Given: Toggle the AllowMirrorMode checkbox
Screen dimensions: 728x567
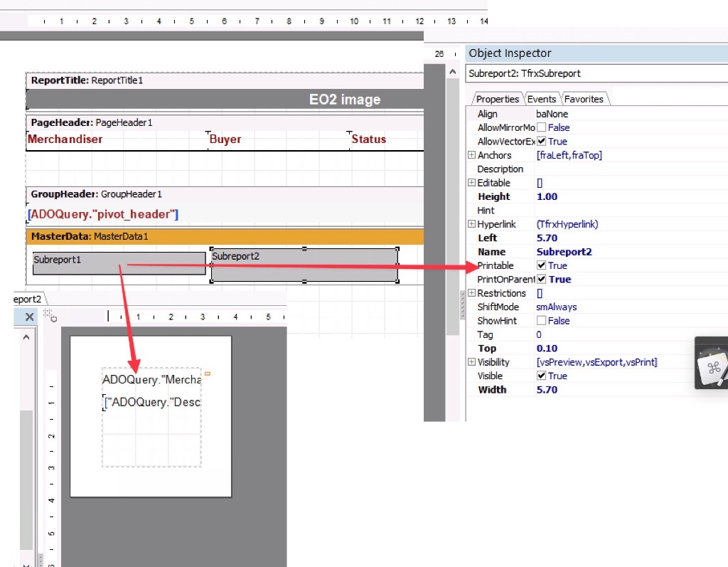Looking at the screenshot, I should coord(541,127).
